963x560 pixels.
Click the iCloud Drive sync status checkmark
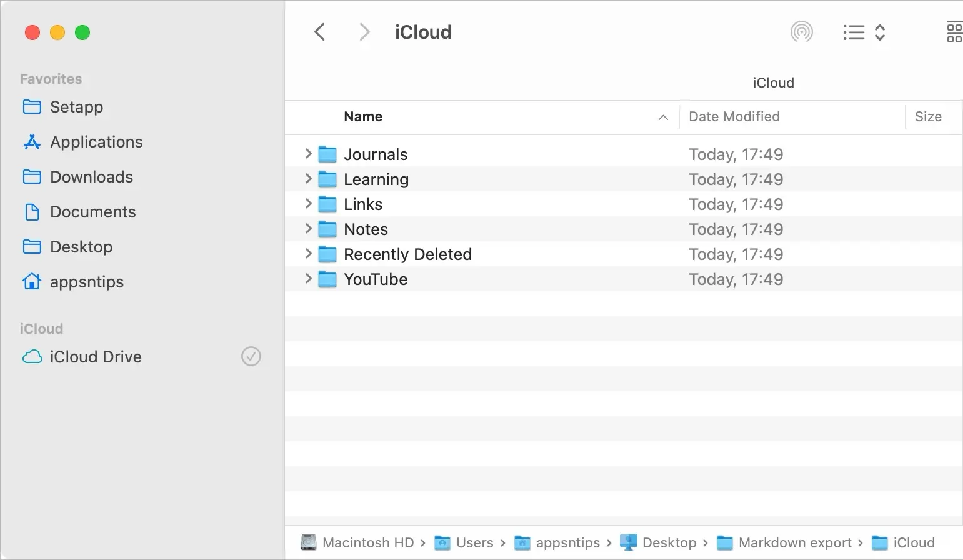click(251, 357)
